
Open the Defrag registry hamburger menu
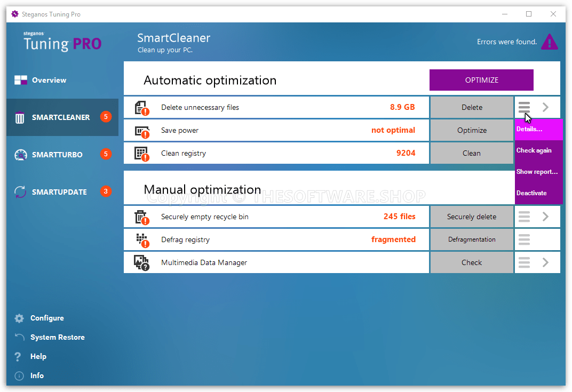coord(525,240)
